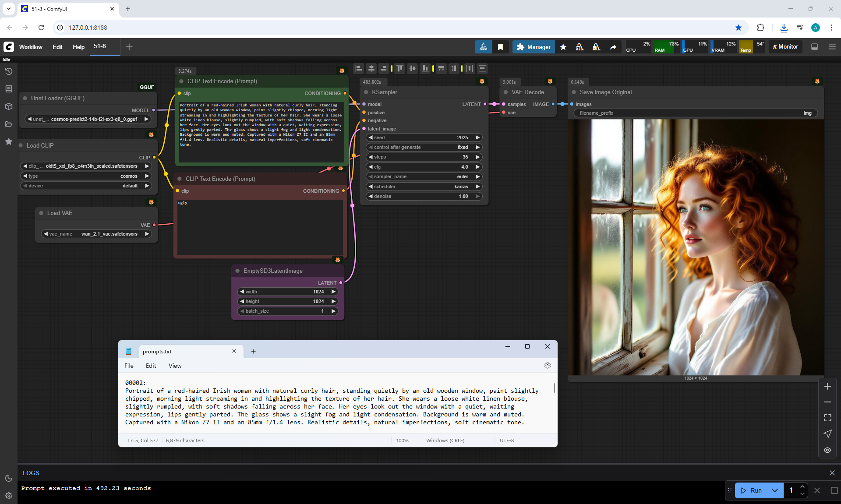Toggle link visibility eye icon
The image size is (841, 504).
coord(827,450)
